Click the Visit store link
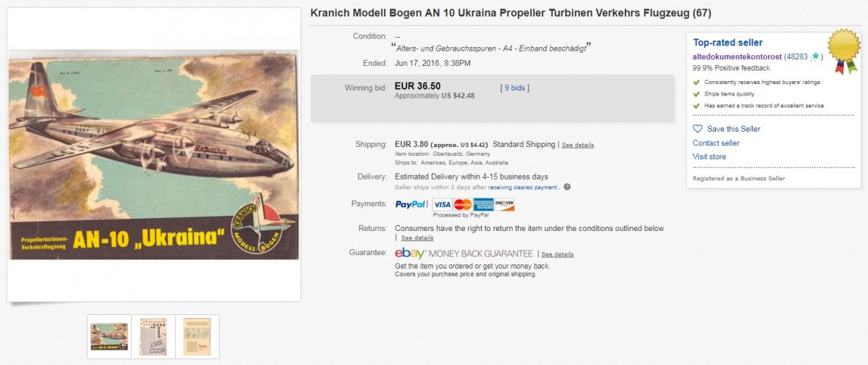The width and height of the screenshot is (868, 365). pyautogui.click(x=710, y=156)
